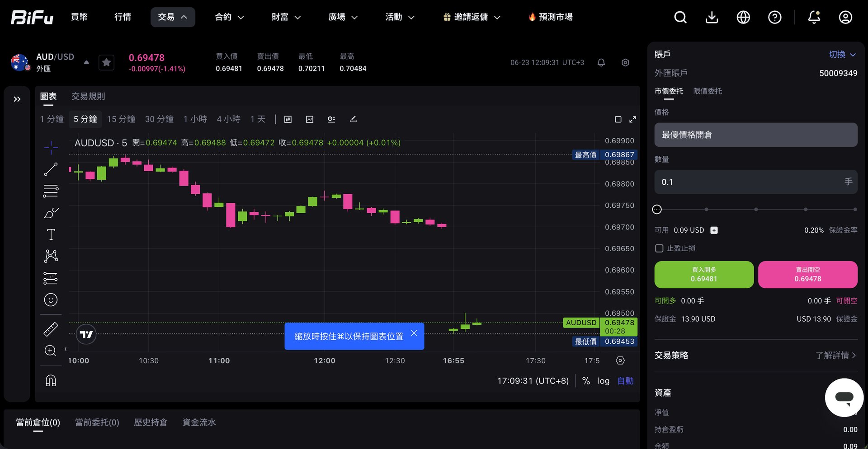Select the trend line drawing tool

(51, 169)
